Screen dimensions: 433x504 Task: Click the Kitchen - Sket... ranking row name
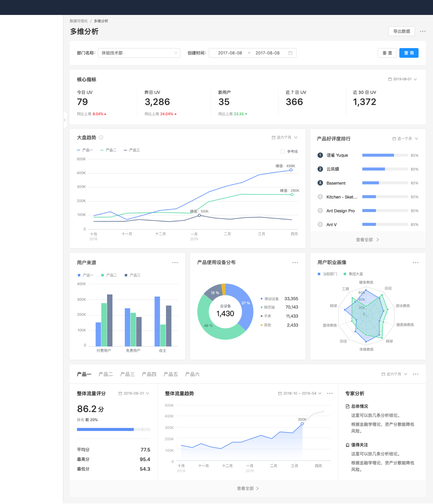[342, 197]
